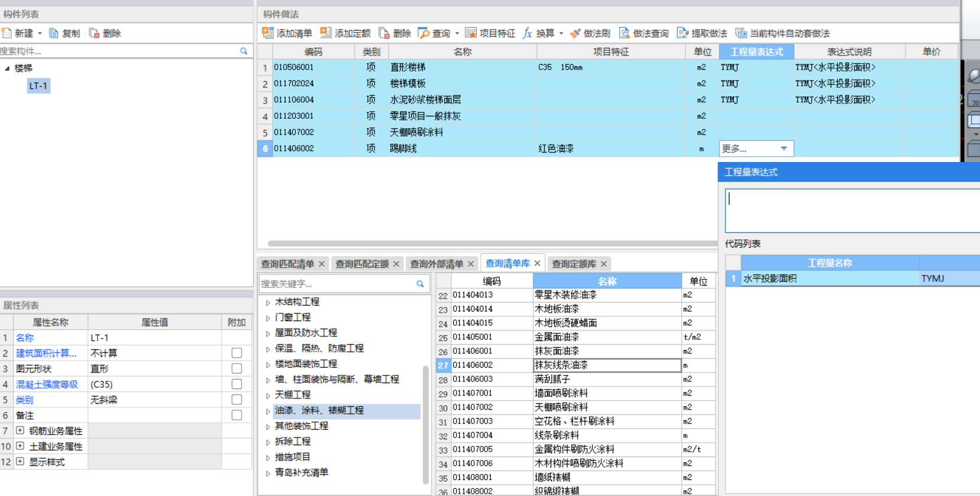Close the 查询匹配定额 tab

pos(396,264)
